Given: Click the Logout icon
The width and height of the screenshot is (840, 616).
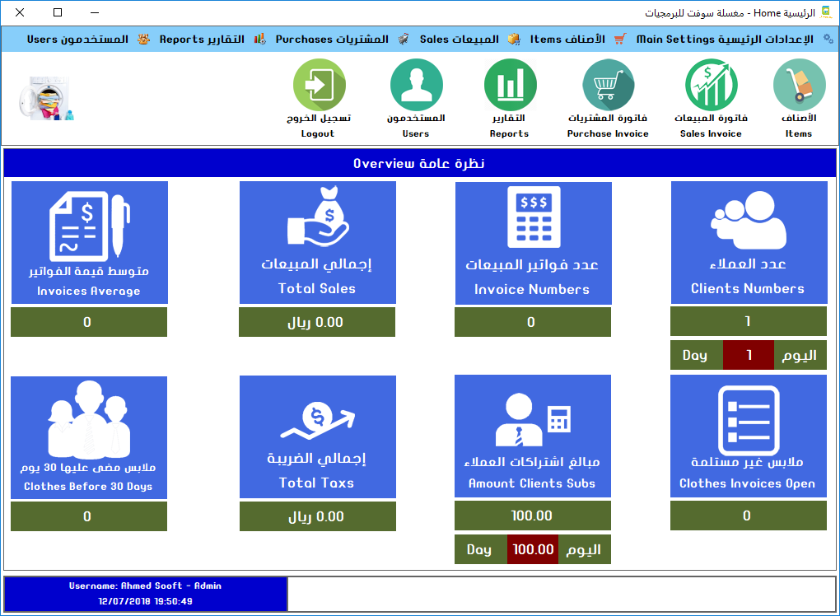Looking at the screenshot, I should [x=319, y=86].
